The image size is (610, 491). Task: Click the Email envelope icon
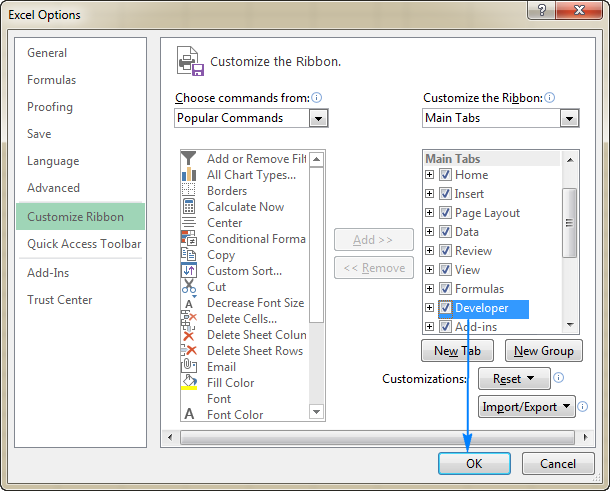click(x=189, y=367)
